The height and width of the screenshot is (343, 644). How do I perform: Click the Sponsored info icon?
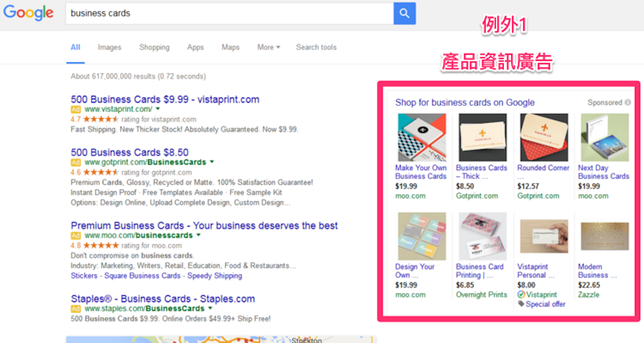pyautogui.click(x=628, y=102)
